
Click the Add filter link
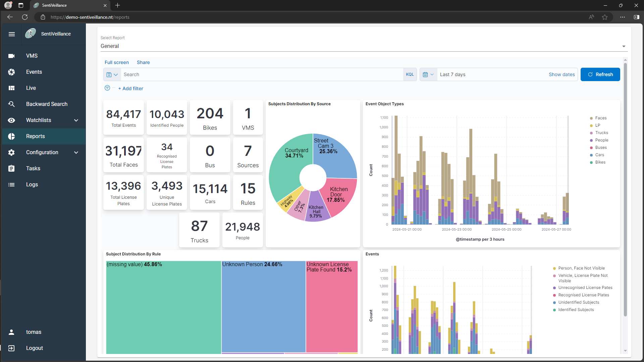131,88
